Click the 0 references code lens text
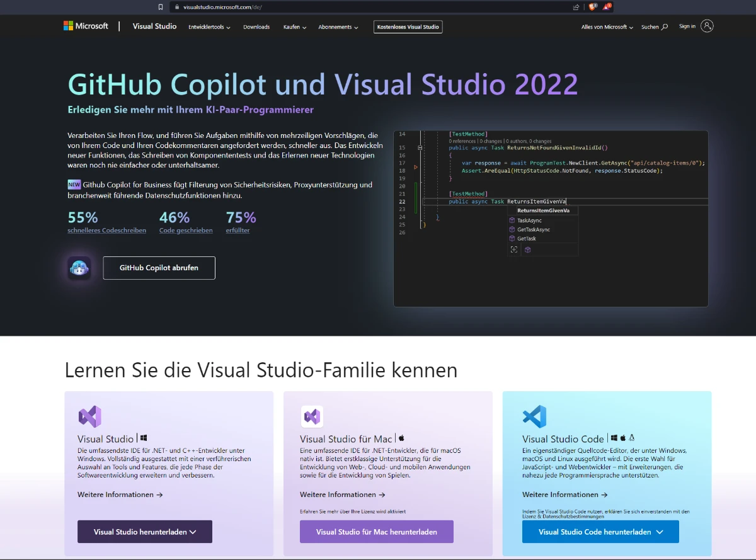756x560 pixels. 462,141
